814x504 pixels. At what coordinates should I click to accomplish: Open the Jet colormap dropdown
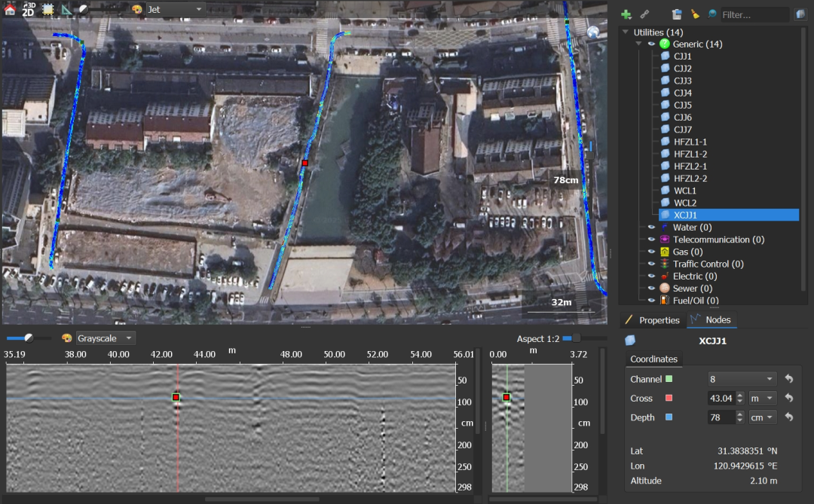[x=175, y=10]
